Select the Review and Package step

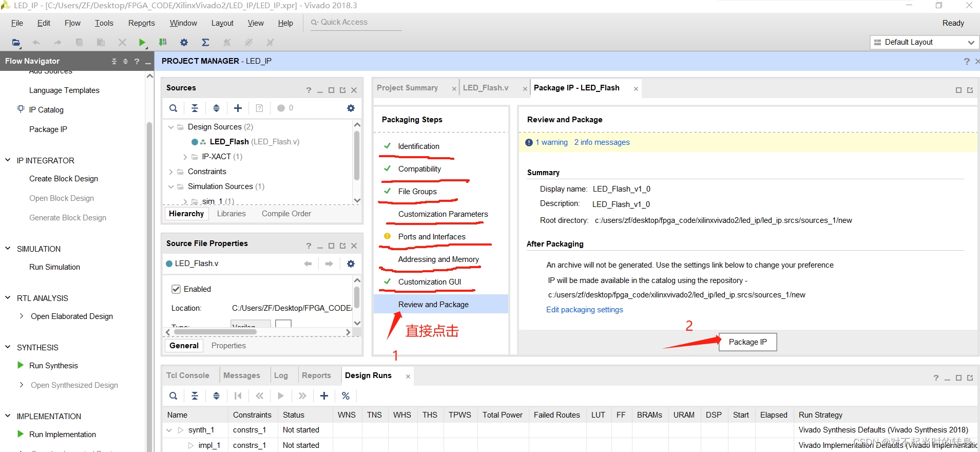(441, 304)
